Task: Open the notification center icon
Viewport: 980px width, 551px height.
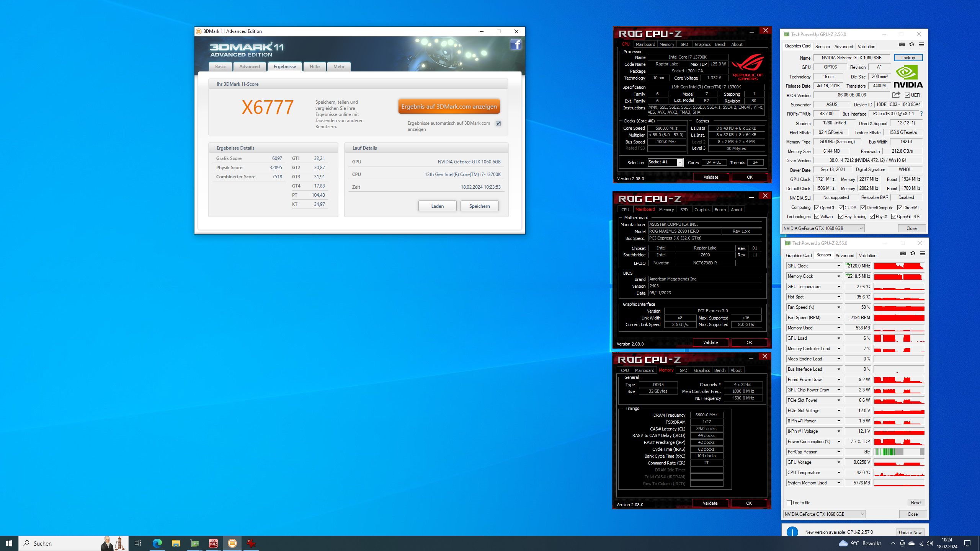Action: point(967,543)
